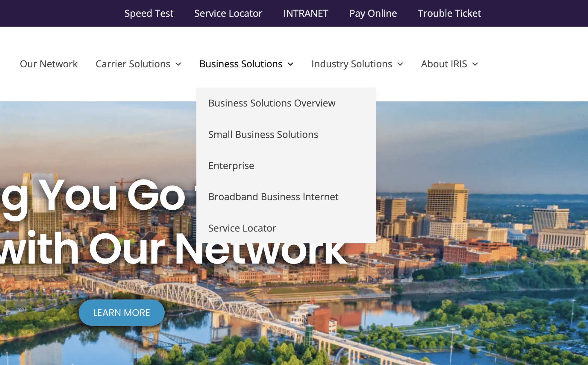Screen dimensions: 588x365
Task: Expand the Carrier Solutions chevron arrow
Action: pyautogui.click(x=178, y=64)
